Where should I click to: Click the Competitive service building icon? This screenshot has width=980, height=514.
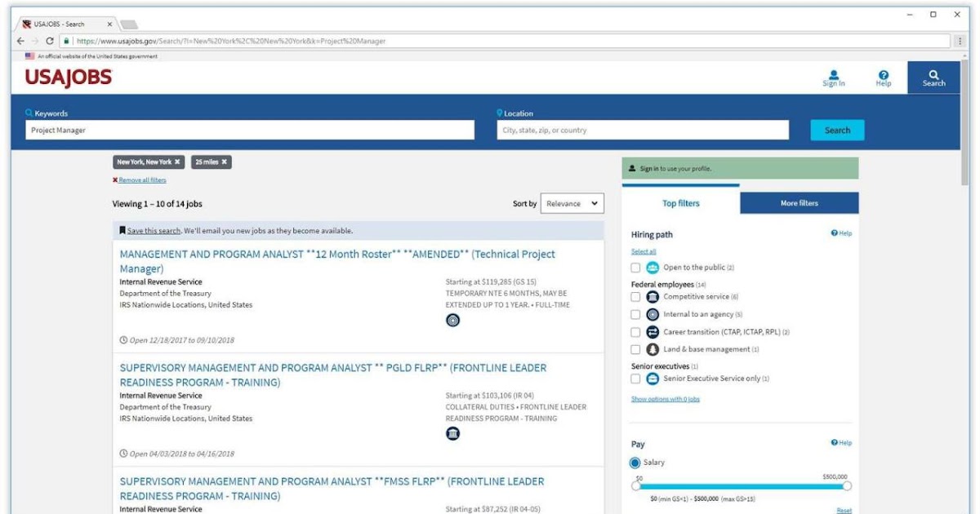(x=653, y=297)
